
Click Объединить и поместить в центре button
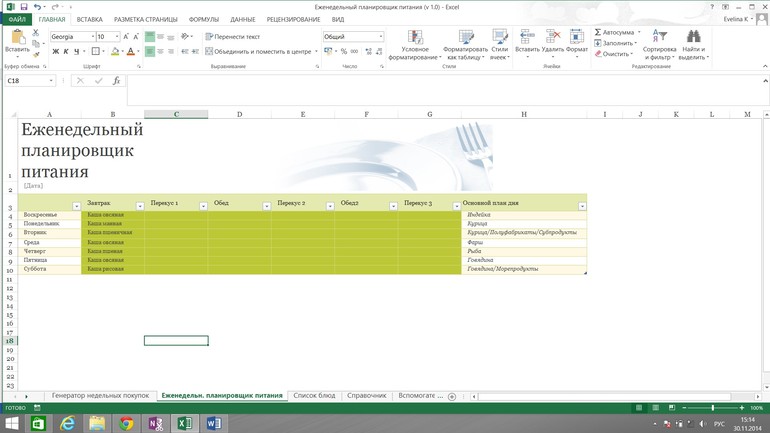[260, 52]
